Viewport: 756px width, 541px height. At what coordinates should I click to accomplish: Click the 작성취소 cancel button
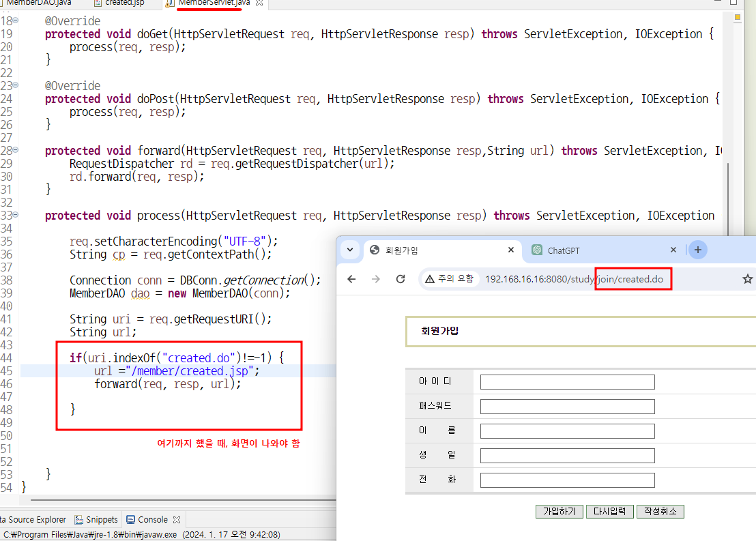point(660,511)
